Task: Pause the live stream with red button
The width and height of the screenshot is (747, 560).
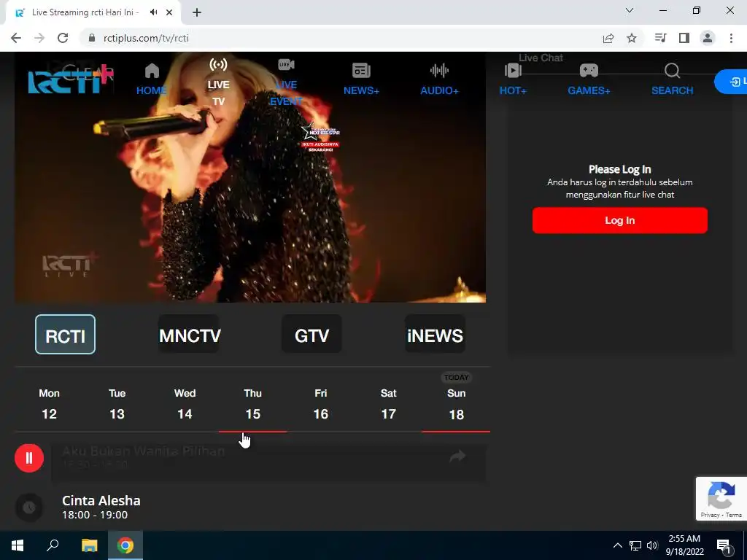Action: coord(29,458)
